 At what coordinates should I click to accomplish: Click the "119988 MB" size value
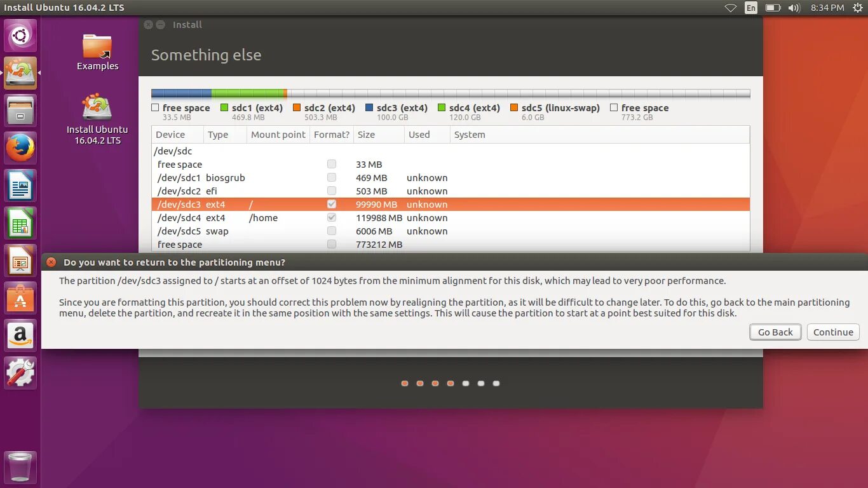click(379, 217)
